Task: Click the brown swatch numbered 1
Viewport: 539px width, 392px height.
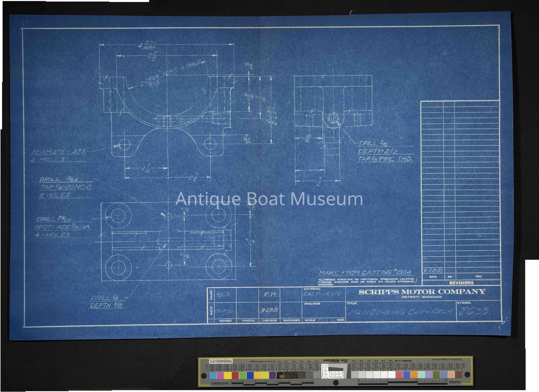Action: [x=458, y=374]
